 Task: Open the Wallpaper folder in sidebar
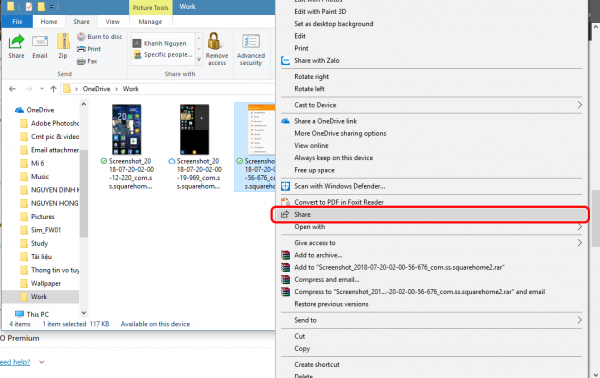click(40, 284)
